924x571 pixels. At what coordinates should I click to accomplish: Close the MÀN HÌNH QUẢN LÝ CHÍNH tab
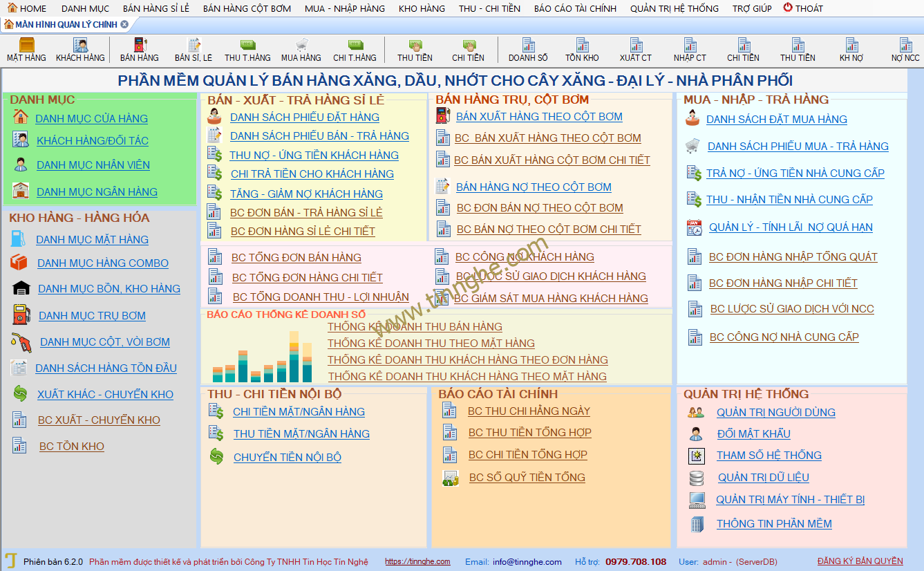(x=124, y=24)
